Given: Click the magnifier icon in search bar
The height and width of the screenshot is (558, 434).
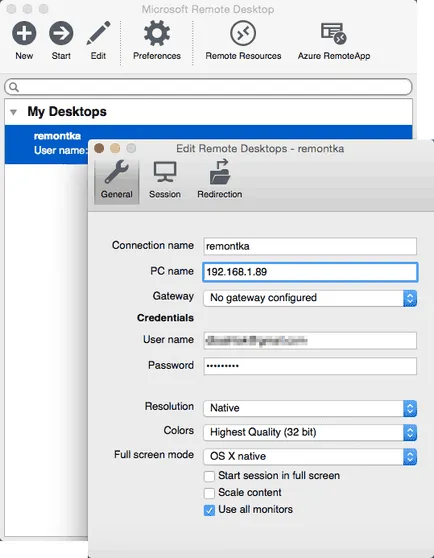Looking at the screenshot, I should [x=14, y=87].
